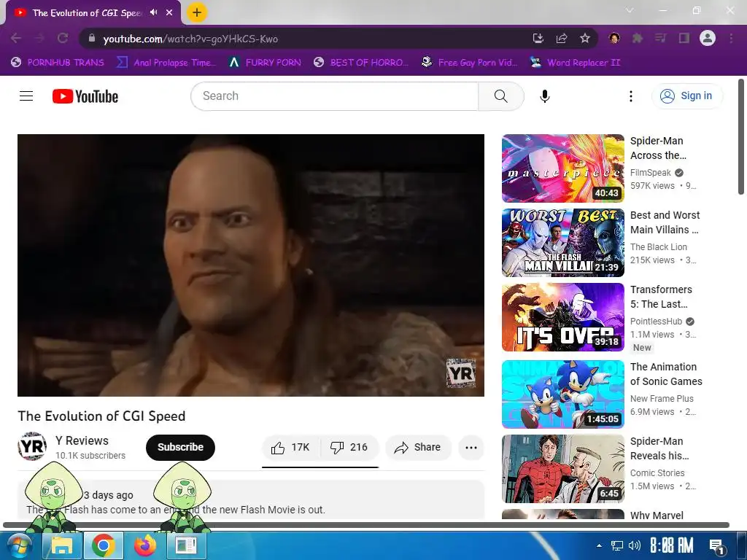Open the Windows Start button
The image size is (747, 560).
[x=18, y=545]
